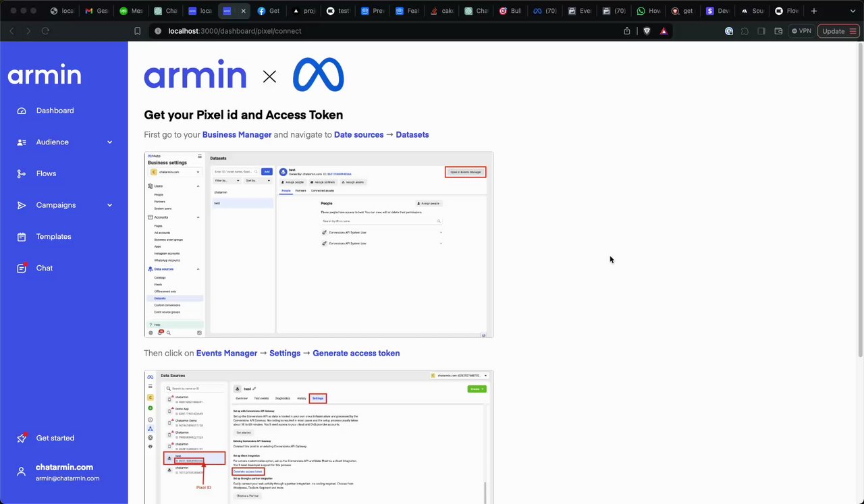The image size is (864, 504).
Task: Switch to the Sour tab
Action: [752, 11]
